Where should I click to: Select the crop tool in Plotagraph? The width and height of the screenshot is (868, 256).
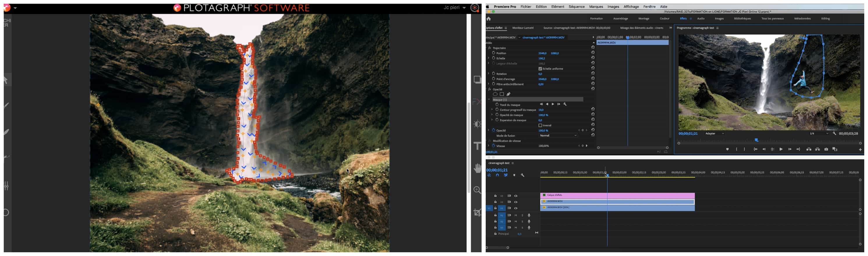478,212
